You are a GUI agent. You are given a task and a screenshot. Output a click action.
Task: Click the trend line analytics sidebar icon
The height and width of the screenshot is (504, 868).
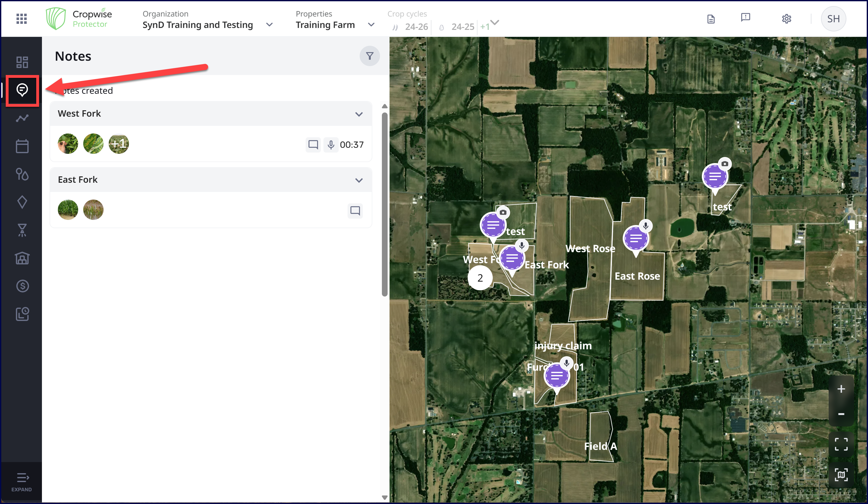click(x=22, y=119)
